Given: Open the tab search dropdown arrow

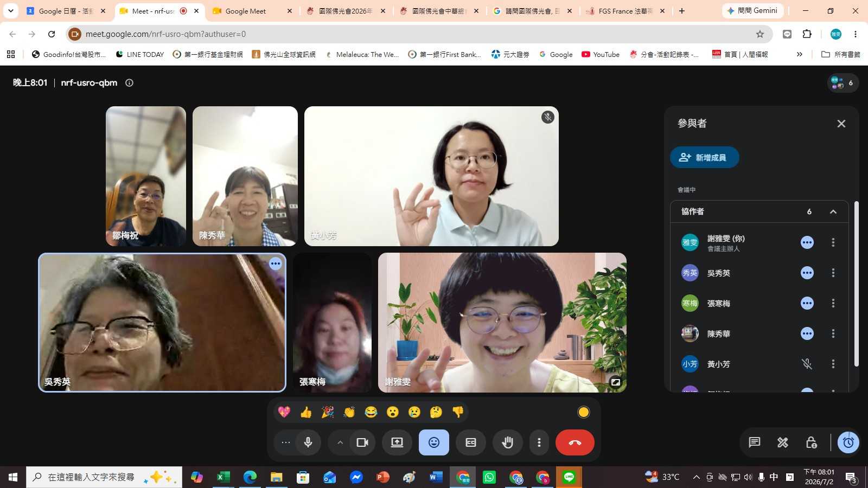Looking at the screenshot, I should pyautogui.click(x=10, y=11).
